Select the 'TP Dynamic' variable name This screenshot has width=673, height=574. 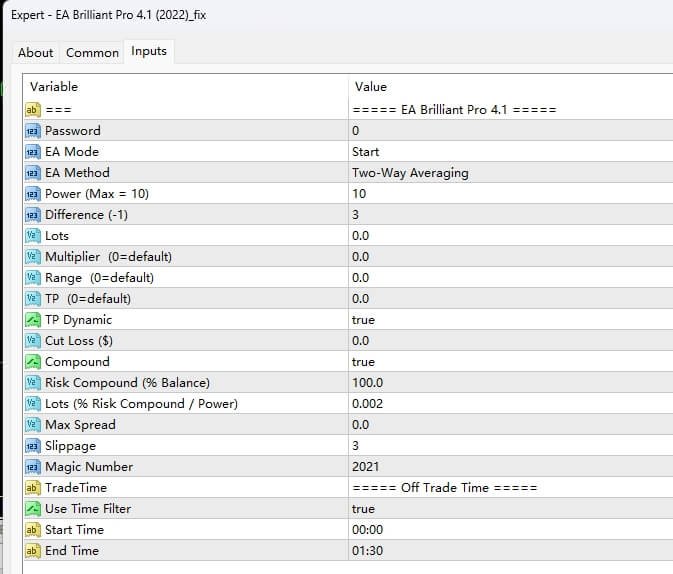(x=78, y=320)
